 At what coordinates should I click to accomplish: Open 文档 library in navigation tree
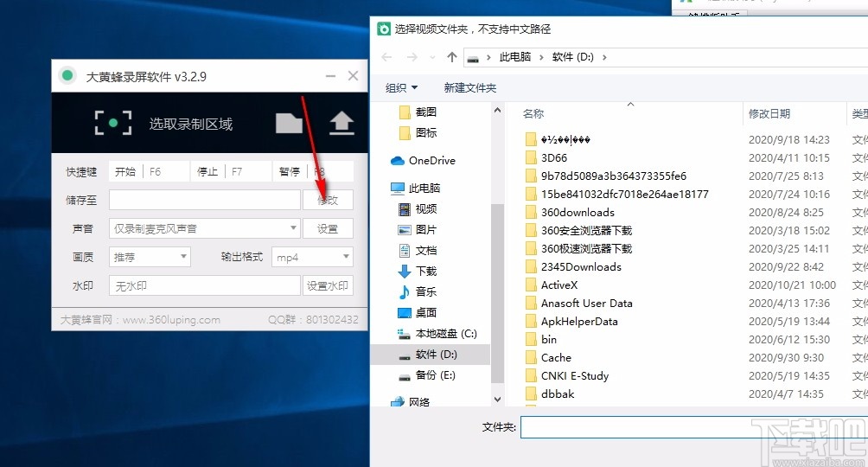[x=418, y=251]
